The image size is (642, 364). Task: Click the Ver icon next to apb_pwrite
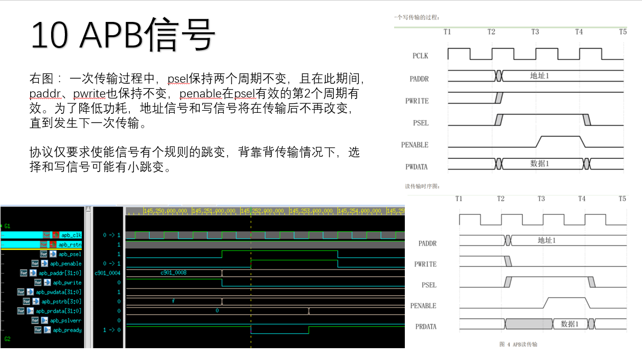(38, 282)
